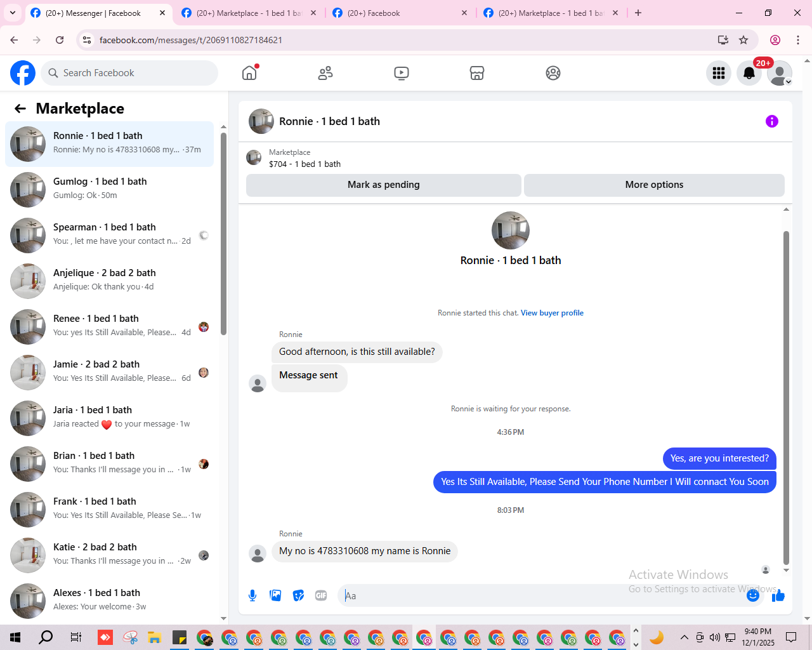Open a new browser tab

point(638,13)
